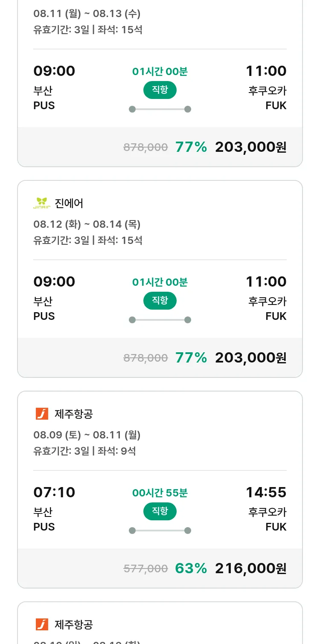Click the Jeju Air logo on 08.09 flight
This screenshot has width=320, height=644.
[x=42, y=414]
